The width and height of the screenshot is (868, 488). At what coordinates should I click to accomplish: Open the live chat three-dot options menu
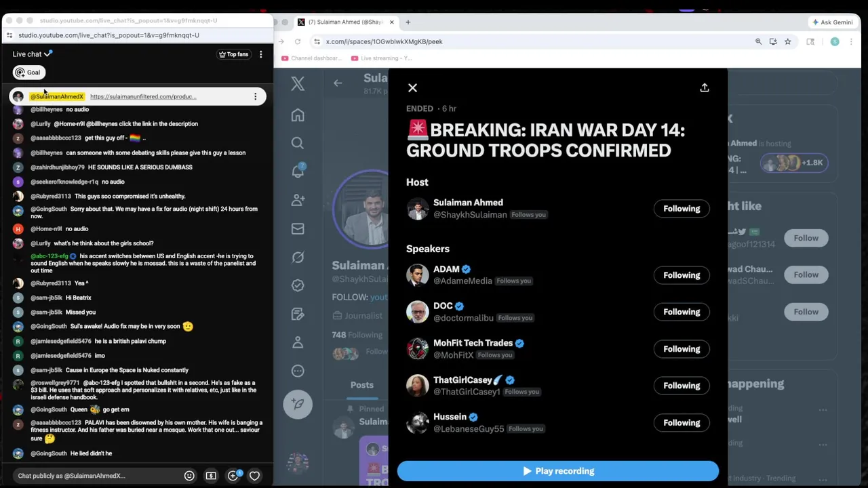pyautogui.click(x=260, y=54)
